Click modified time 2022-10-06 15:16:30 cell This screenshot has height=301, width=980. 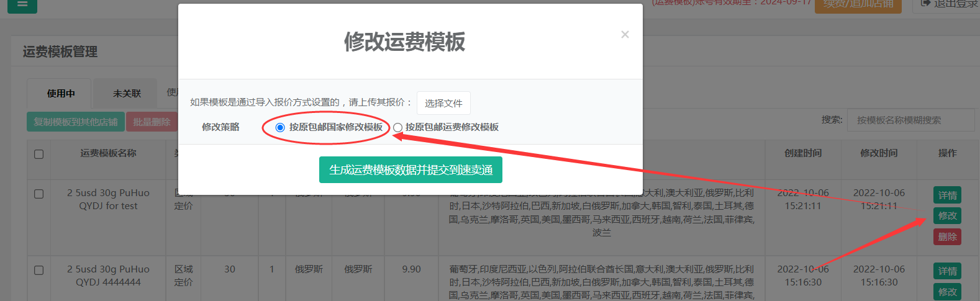[x=879, y=276]
